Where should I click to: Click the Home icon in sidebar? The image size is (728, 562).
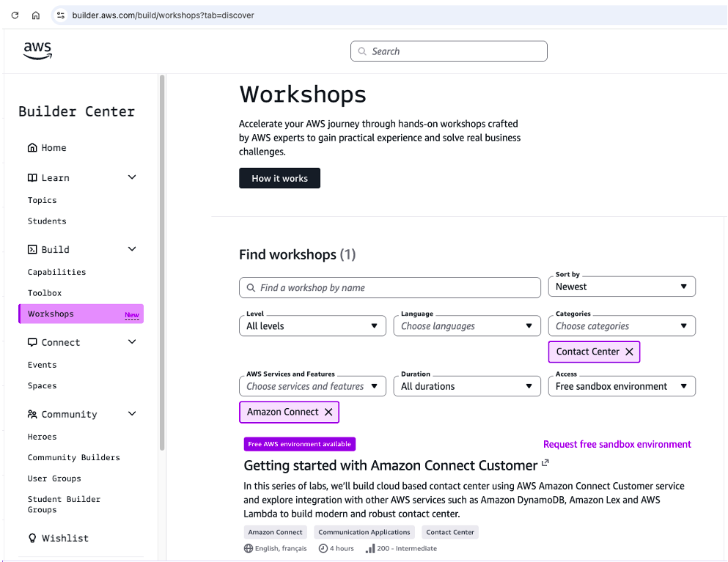click(x=32, y=147)
